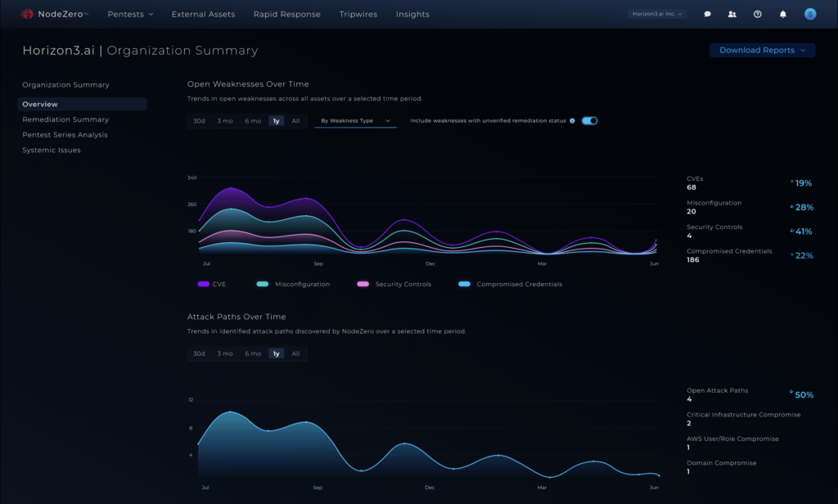The width and height of the screenshot is (838, 504).
Task: Navigate to Tripwires
Action: click(358, 15)
